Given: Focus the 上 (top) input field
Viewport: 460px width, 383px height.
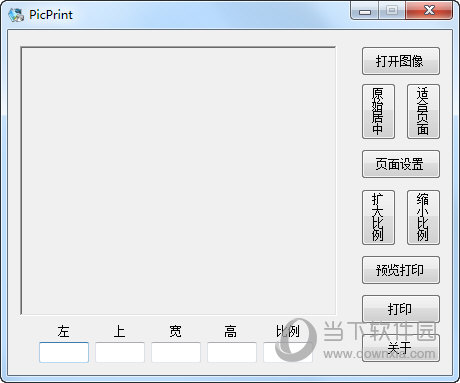Looking at the screenshot, I should coord(120,352).
